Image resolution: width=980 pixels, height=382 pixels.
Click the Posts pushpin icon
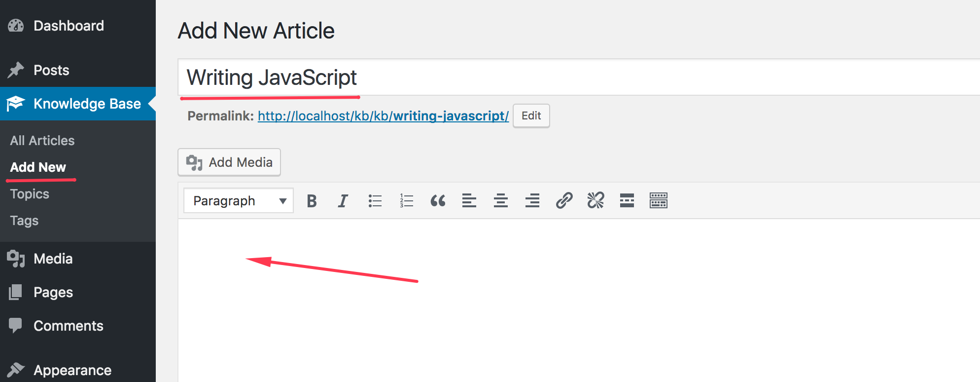(16, 70)
